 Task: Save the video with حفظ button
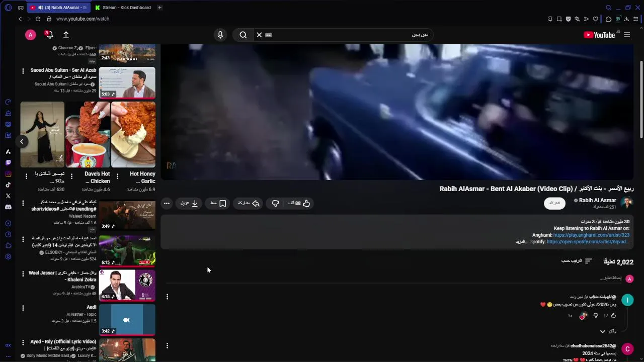[218, 203]
